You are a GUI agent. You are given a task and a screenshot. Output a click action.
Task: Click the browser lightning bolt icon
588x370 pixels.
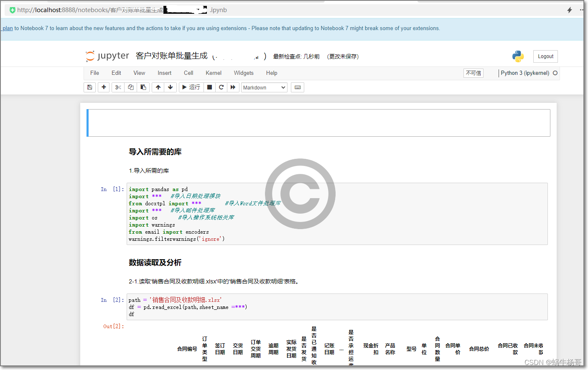point(569,10)
